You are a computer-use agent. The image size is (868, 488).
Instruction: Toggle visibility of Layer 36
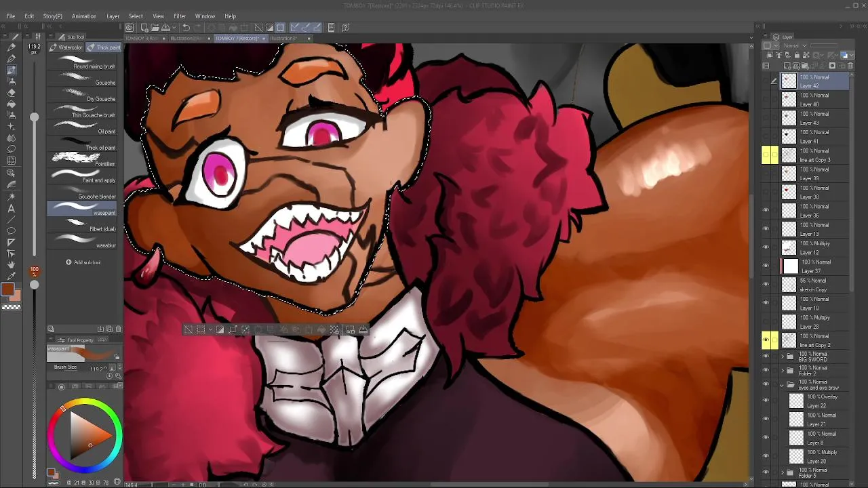(x=766, y=211)
